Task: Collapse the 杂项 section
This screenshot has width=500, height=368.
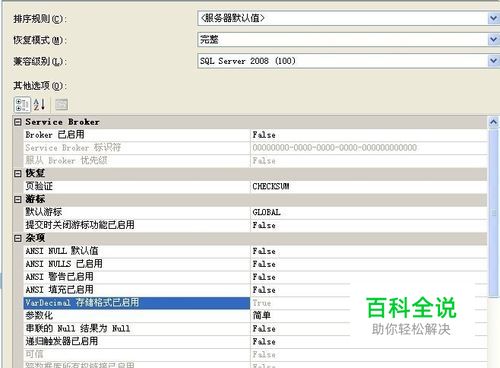Action: [x=18, y=238]
